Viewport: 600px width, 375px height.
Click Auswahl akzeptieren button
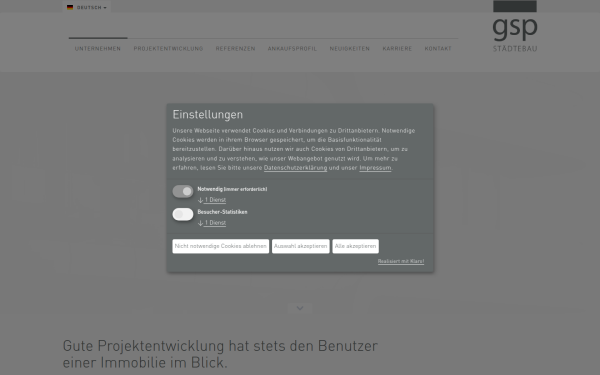coord(301,246)
